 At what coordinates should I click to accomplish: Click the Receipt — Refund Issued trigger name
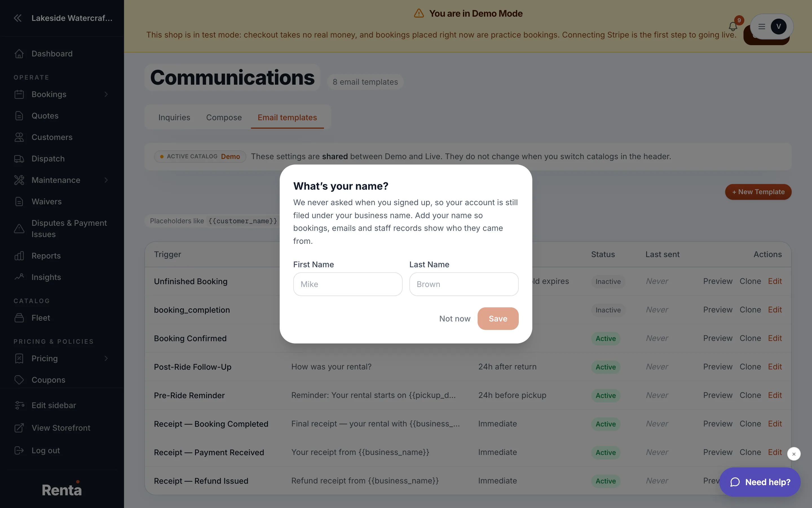coord(201,481)
